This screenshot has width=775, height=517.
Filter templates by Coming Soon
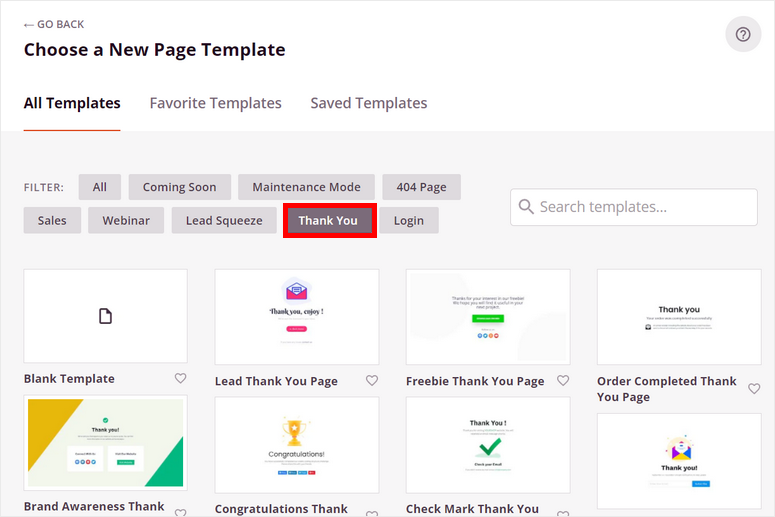[179, 187]
